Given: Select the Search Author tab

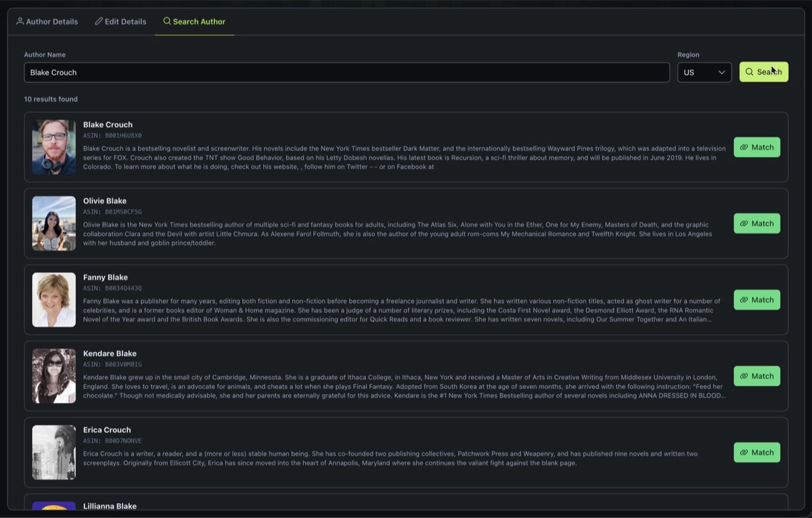Looking at the screenshot, I should [194, 22].
